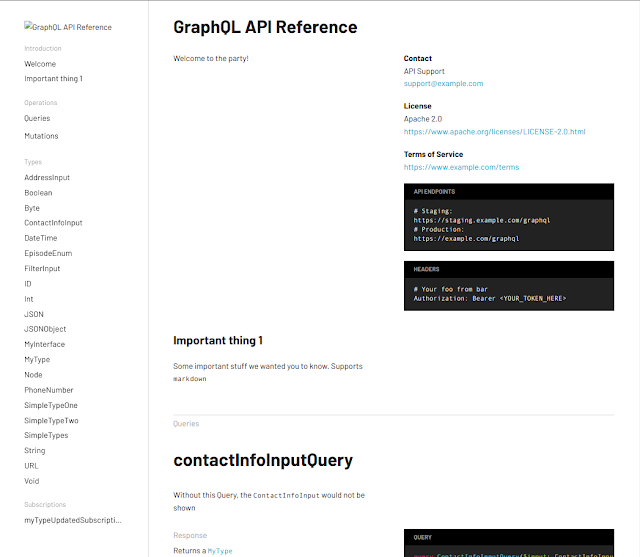The height and width of the screenshot is (557, 640).
Task: Click the Operations sidebar heading
Action: point(41,102)
